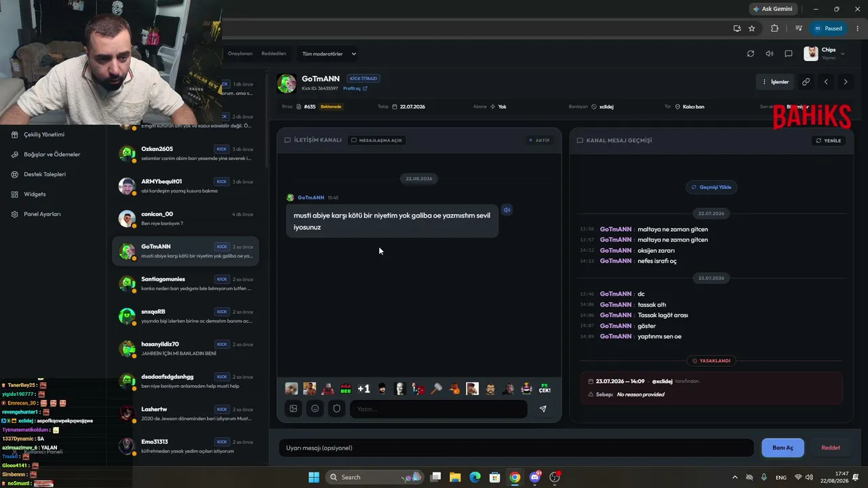868x488 pixels.
Task: Open Microsoft Edge from taskbar
Action: point(475,477)
